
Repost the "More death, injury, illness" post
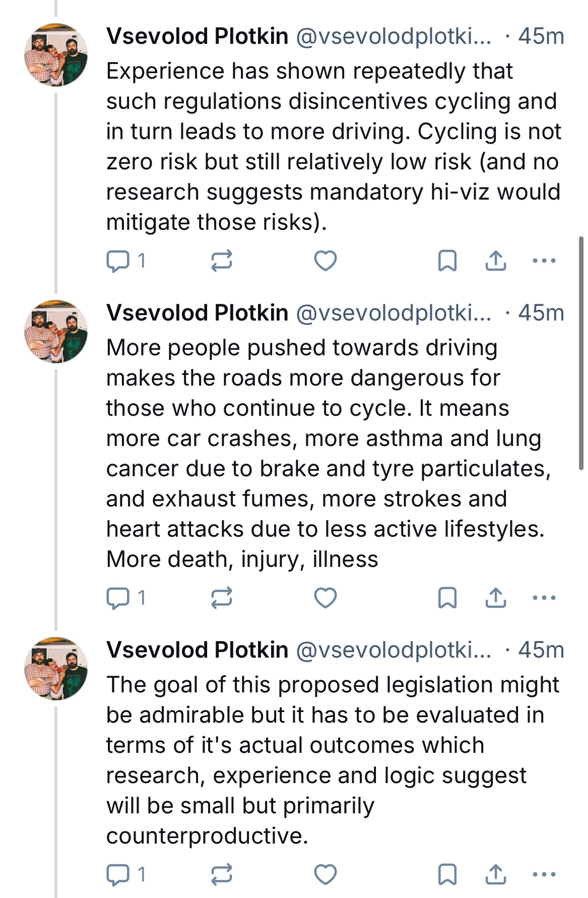click(x=221, y=598)
